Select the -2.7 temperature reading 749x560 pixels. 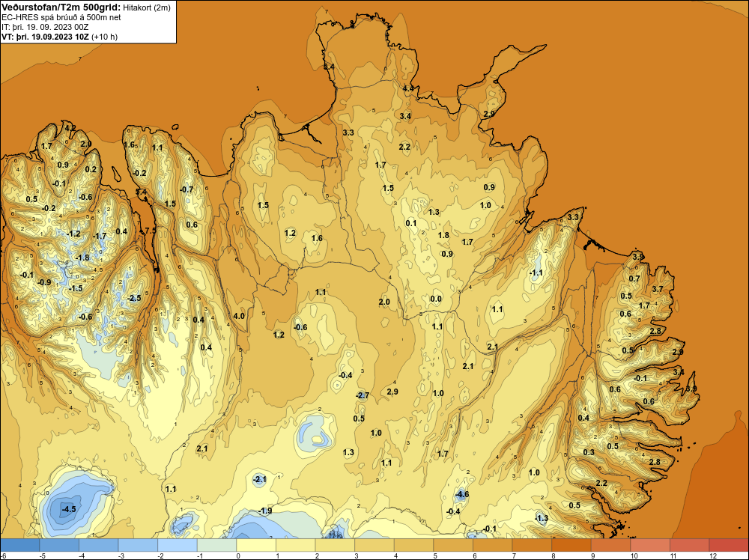click(363, 395)
